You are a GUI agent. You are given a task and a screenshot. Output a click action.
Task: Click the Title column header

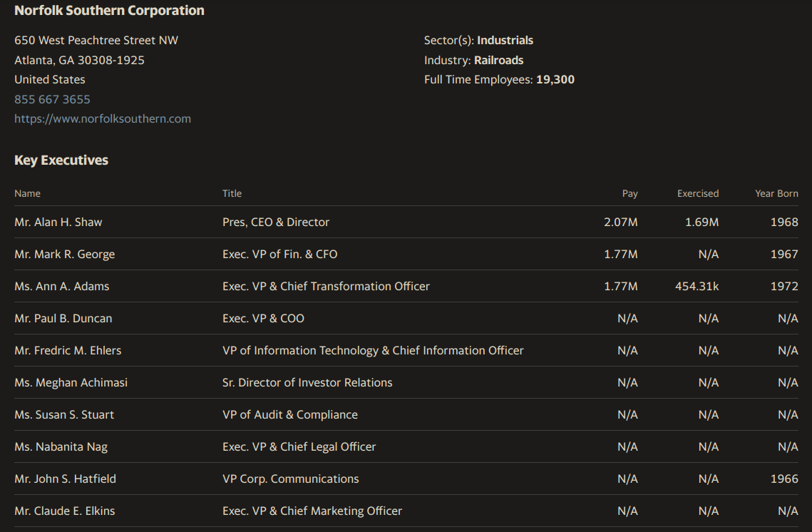coord(232,193)
